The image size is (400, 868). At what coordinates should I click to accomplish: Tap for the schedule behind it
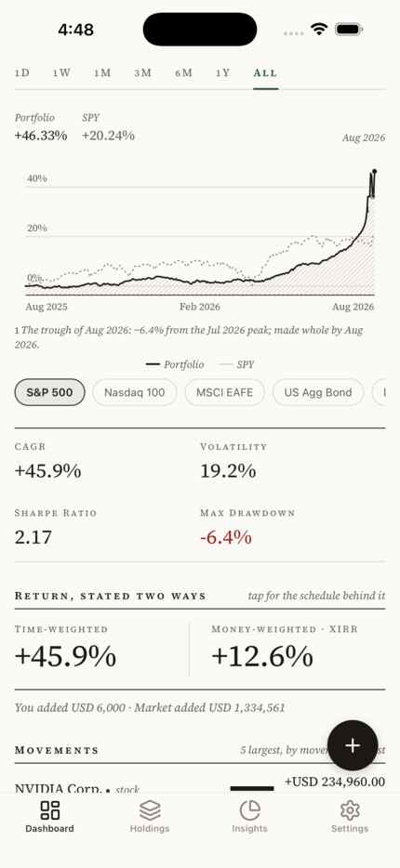point(316,596)
